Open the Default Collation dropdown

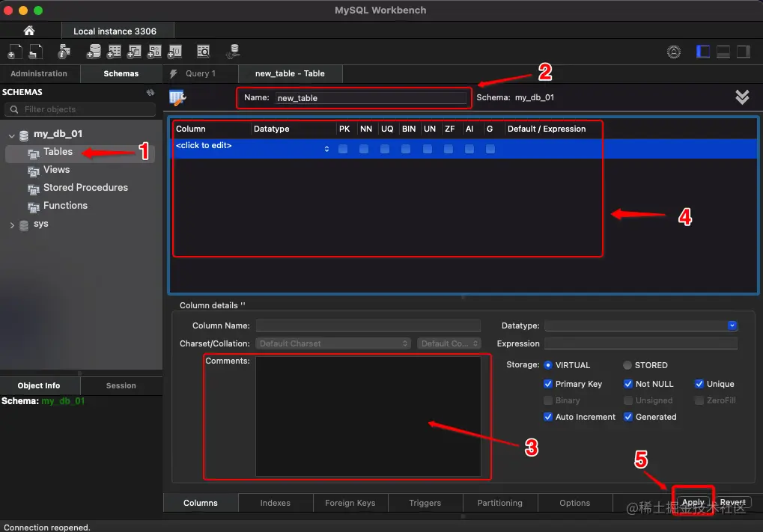click(449, 343)
